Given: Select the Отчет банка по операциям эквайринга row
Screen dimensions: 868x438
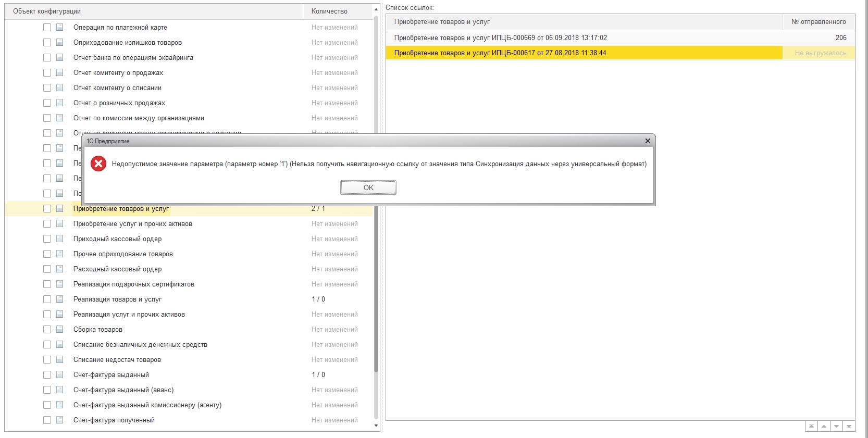Looking at the screenshot, I should click(x=189, y=57).
